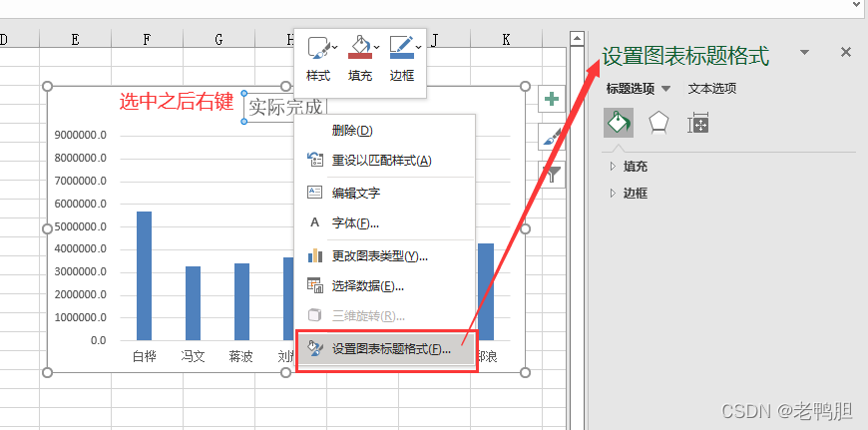Viewport: 868px width, 430px height.
Task: Choose 删除(D) from the context menu
Action: tap(385, 131)
